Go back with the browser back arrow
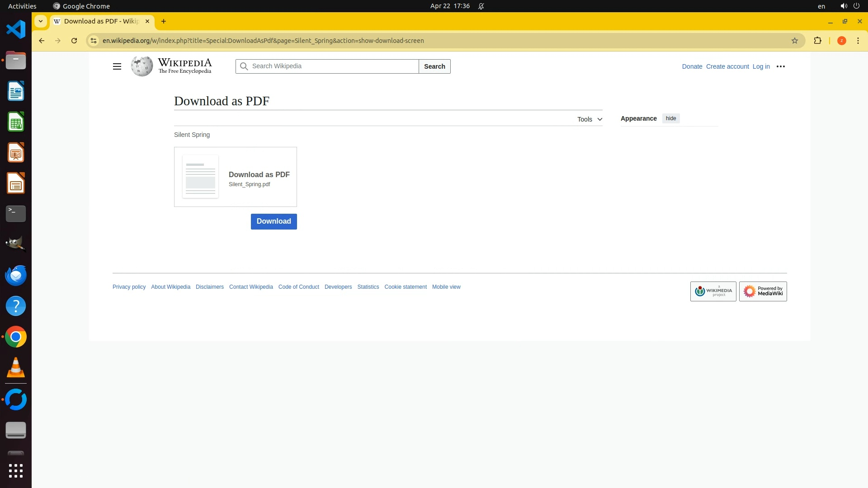The height and width of the screenshot is (488, 868). [x=42, y=41]
